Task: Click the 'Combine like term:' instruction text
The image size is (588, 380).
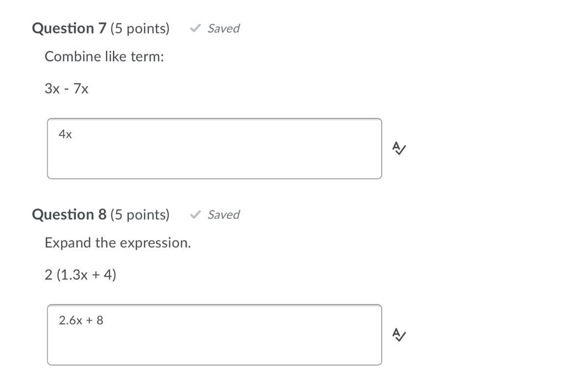Action: [x=104, y=57]
